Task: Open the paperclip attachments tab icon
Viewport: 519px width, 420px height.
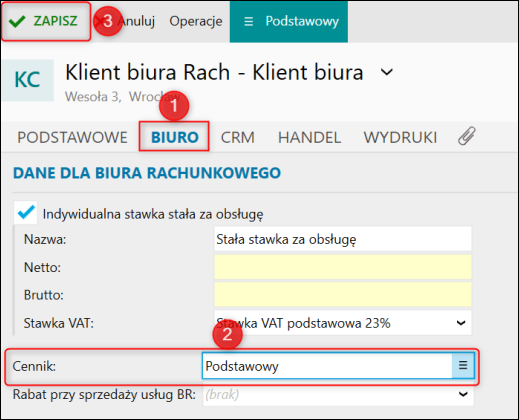Action: pos(467,136)
